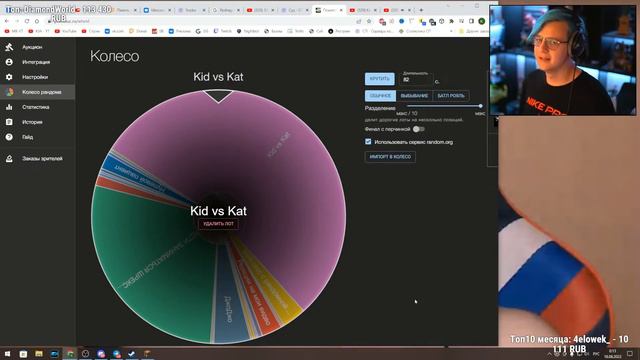Image resolution: width=640 pixels, height=360 pixels.
Task: Click the 'Заказы зрителей' sidebar label
Action: pyautogui.click(x=42, y=159)
